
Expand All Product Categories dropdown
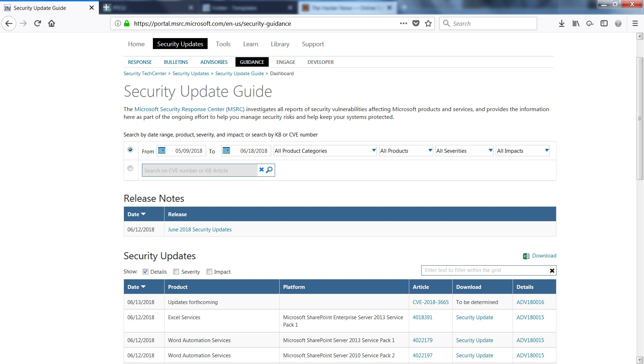325,151
